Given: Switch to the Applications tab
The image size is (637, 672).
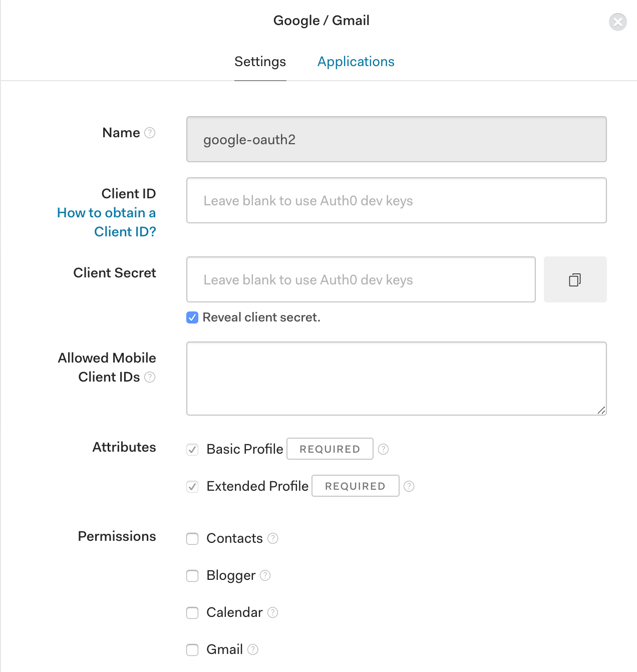Looking at the screenshot, I should pyautogui.click(x=356, y=62).
